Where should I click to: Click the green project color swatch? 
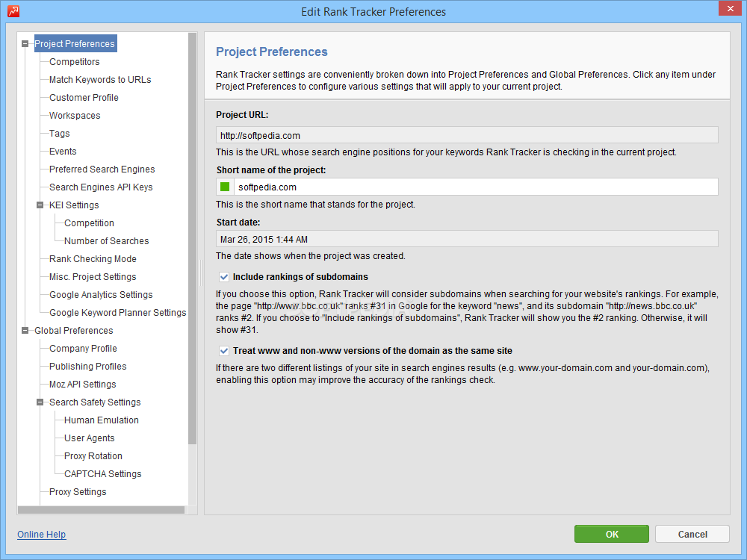tap(225, 187)
